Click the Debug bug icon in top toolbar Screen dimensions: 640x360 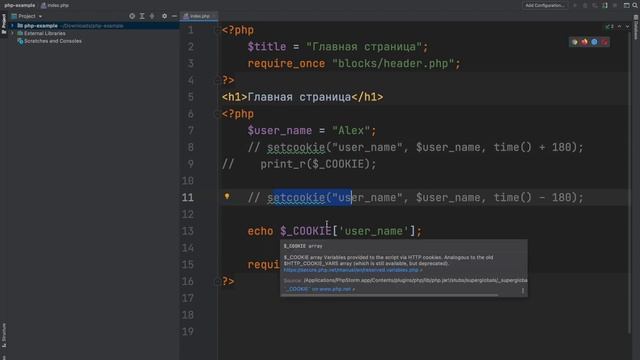(585, 5)
